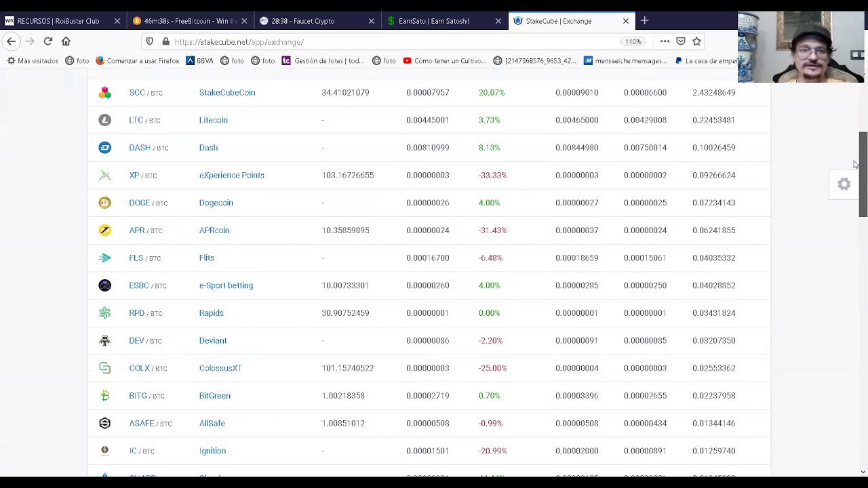Switch to the FreeBitco.in tab
This screenshot has height=488, width=868.
click(x=190, y=21)
